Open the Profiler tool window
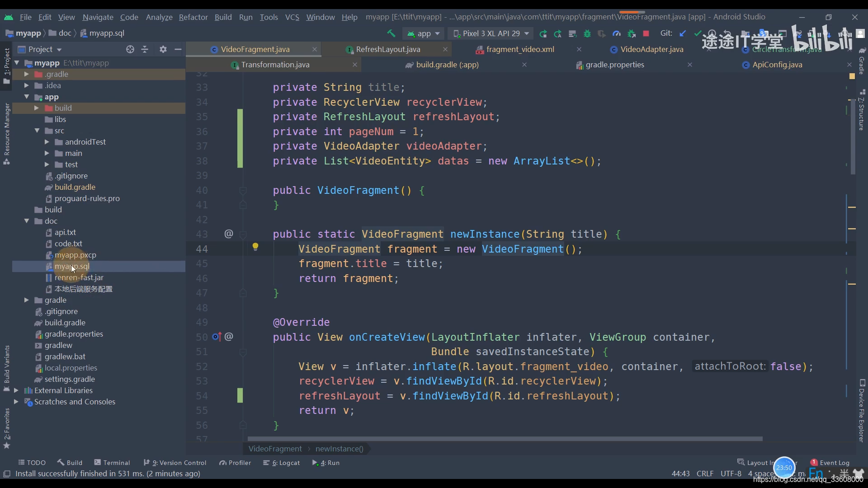The height and width of the screenshot is (488, 868). [x=235, y=463]
